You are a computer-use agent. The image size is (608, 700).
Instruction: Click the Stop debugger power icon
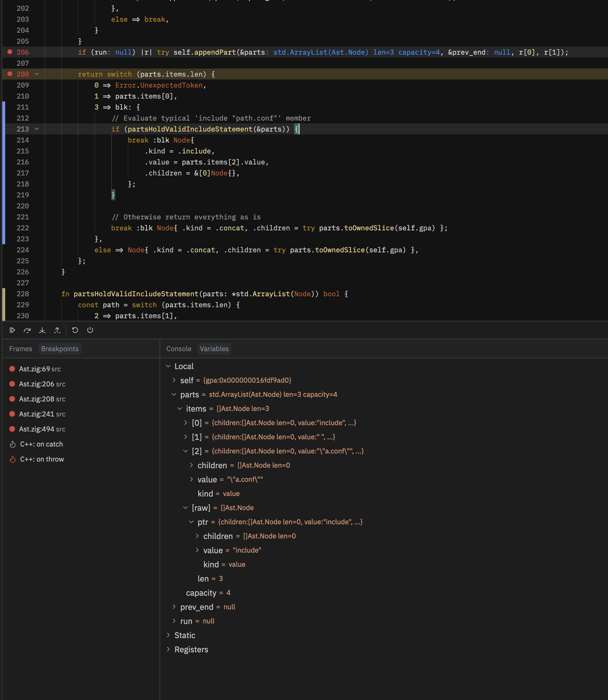click(x=90, y=330)
